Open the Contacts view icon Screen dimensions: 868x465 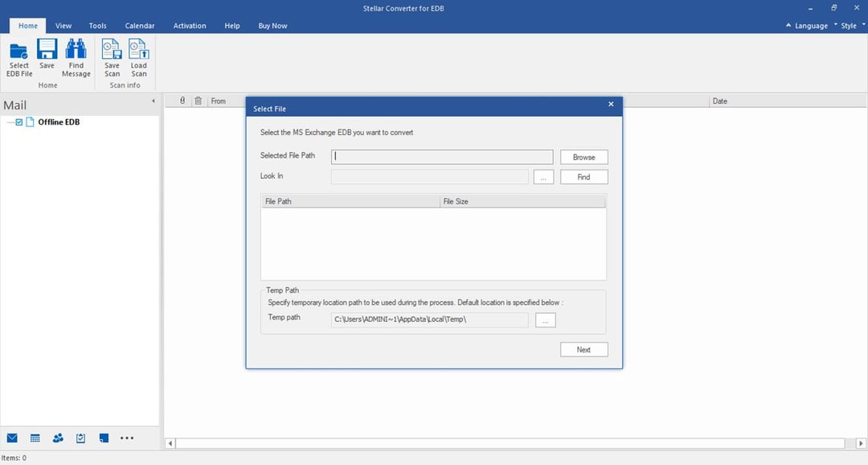pyautogui.click(x=58, y=438)
